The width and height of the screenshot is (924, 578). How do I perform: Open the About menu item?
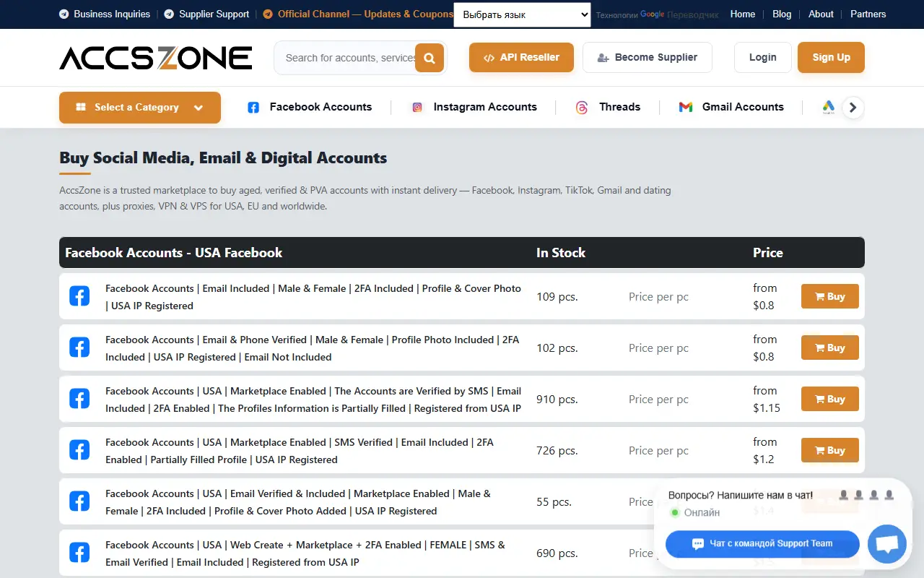tap(821, 14)
